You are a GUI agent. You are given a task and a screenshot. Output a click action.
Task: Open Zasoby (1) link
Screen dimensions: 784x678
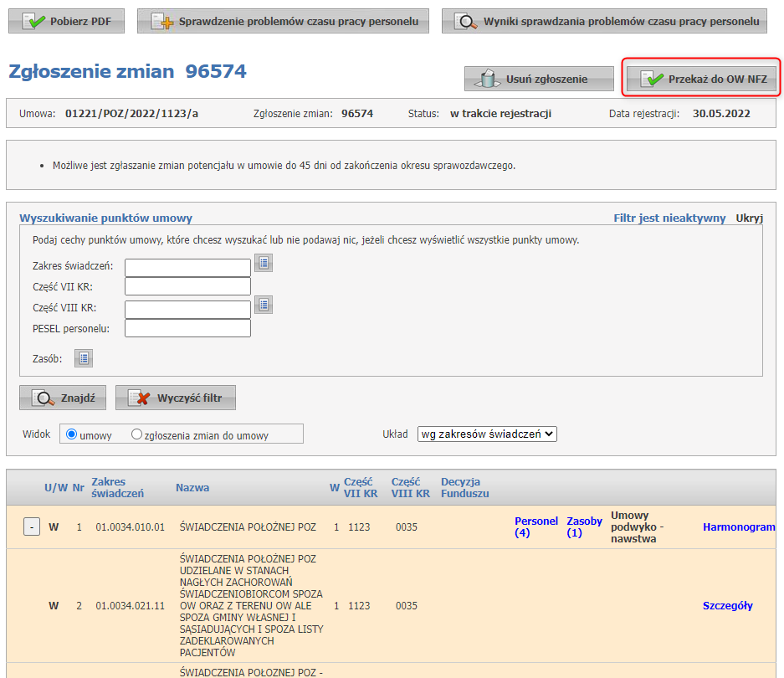coord(584,526)
